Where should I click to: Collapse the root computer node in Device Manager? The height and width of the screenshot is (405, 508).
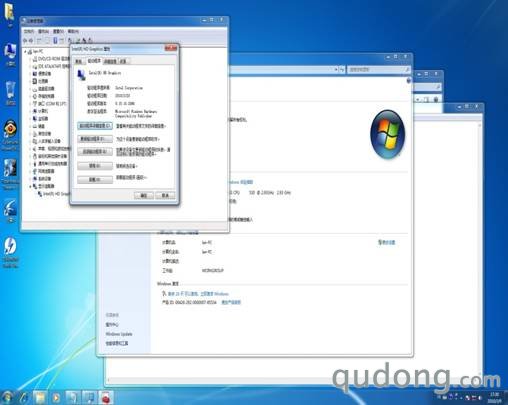(x=25, y=52)
